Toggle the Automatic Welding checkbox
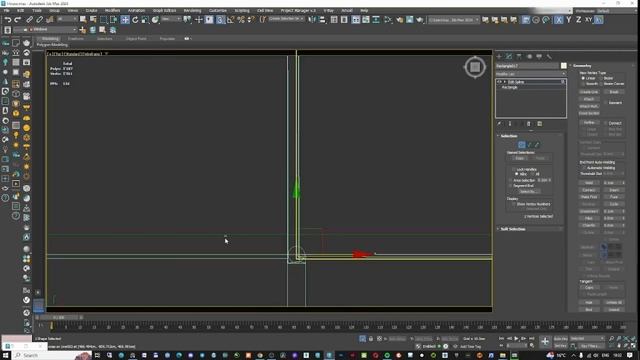 pos(584,168)
